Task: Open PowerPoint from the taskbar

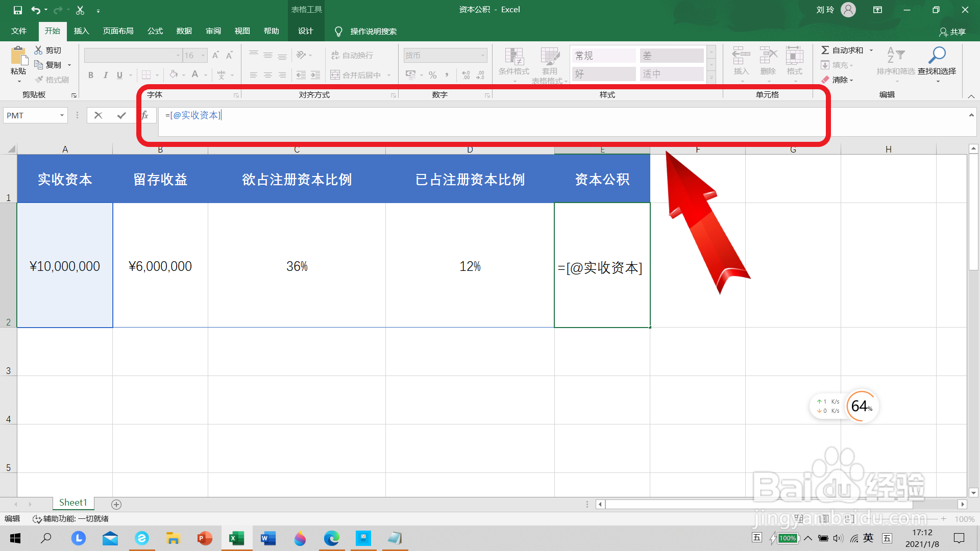Action: [x=205, y=538]
